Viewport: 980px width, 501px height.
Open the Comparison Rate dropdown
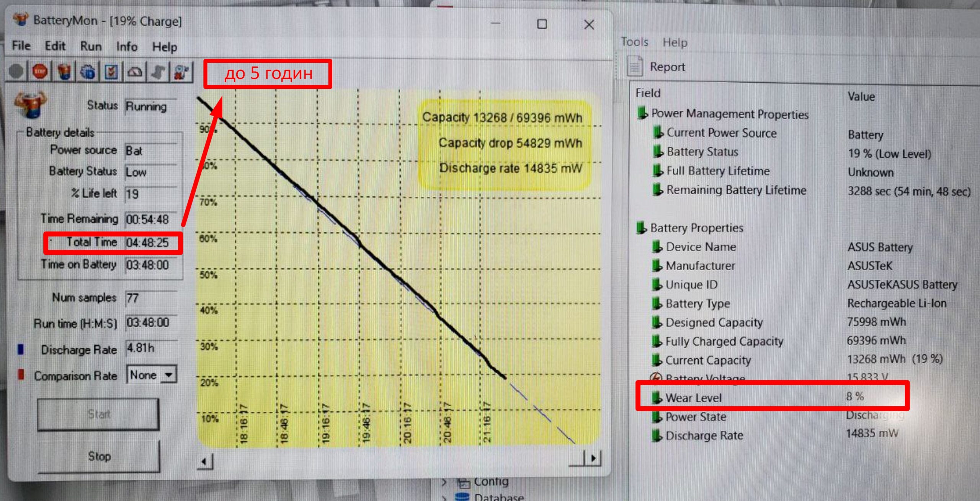pos(168,375)
